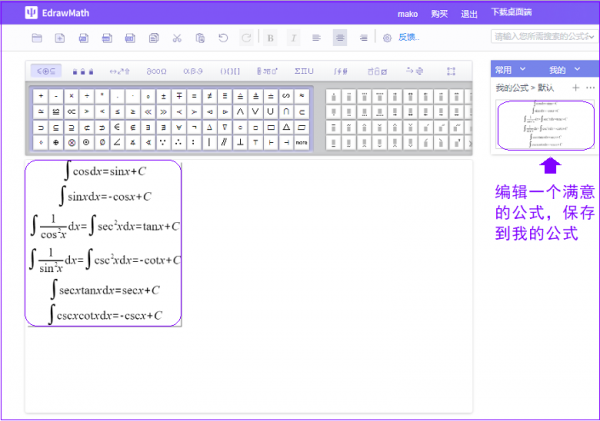The width and height of the screenshot is (600, 421).
Task: Click the plus icon to add formula
Action: pos(575,88)
